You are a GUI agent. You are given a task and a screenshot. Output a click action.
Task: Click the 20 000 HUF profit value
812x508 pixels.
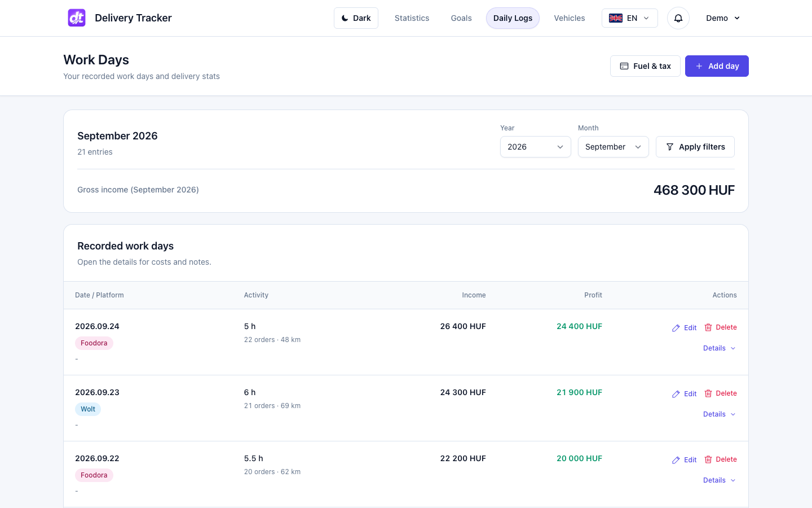pos(579,458)
